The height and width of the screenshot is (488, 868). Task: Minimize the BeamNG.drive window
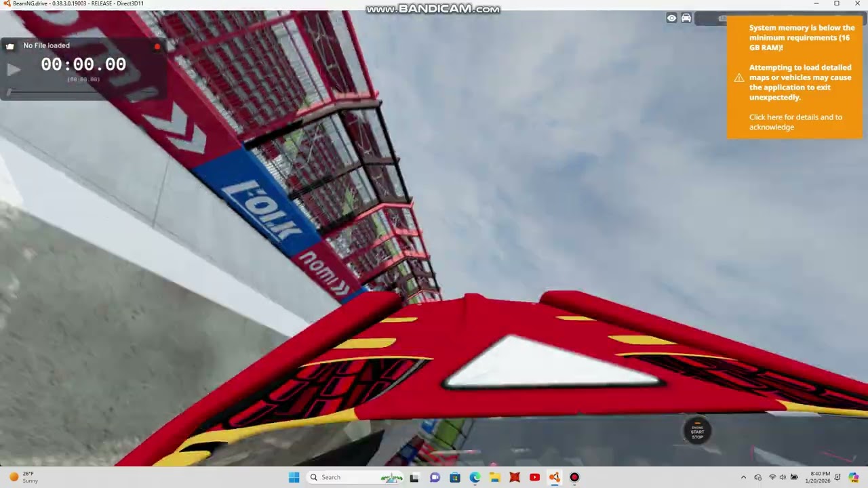coord(816,3)
